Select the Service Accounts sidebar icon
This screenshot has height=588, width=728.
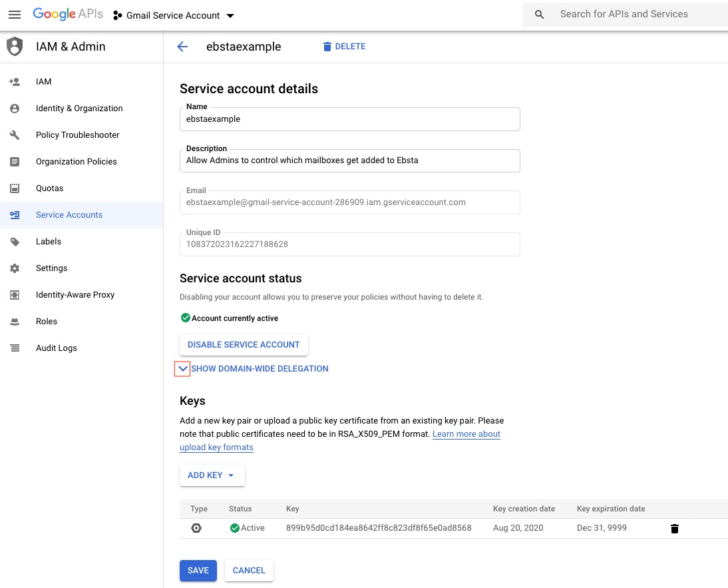15,214
